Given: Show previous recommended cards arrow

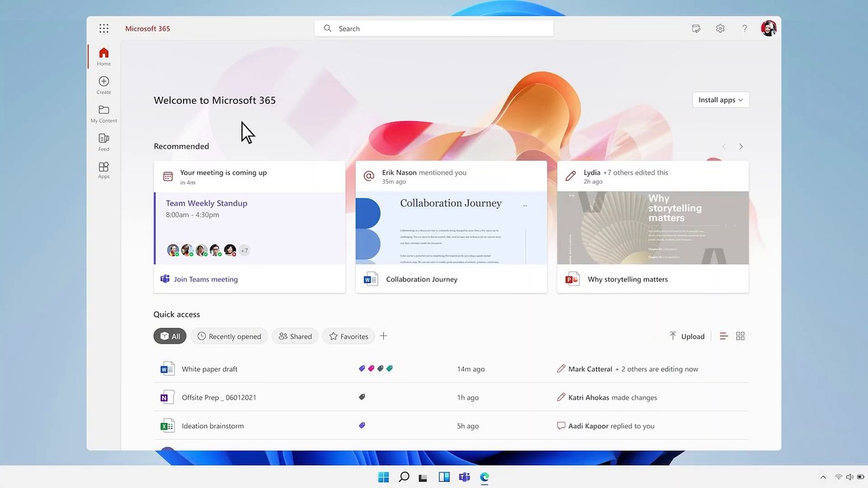Looking at the screenshot, I should tap(724, 146).
